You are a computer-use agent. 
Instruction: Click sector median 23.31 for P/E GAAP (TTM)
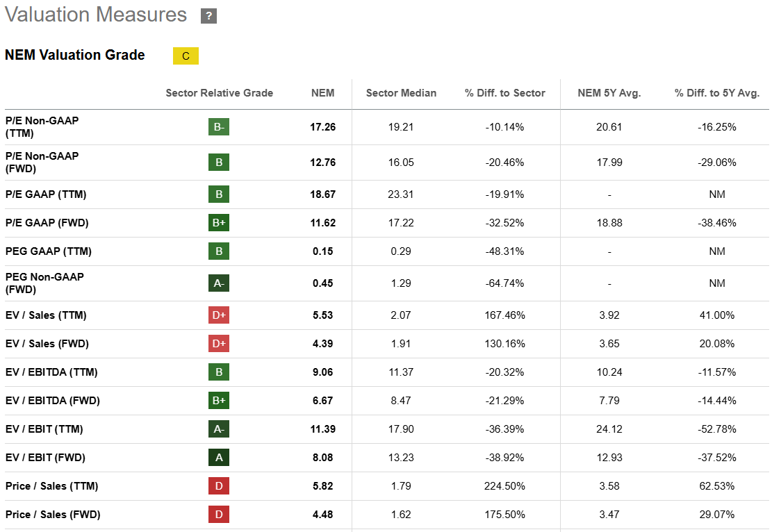pos(401,194)
